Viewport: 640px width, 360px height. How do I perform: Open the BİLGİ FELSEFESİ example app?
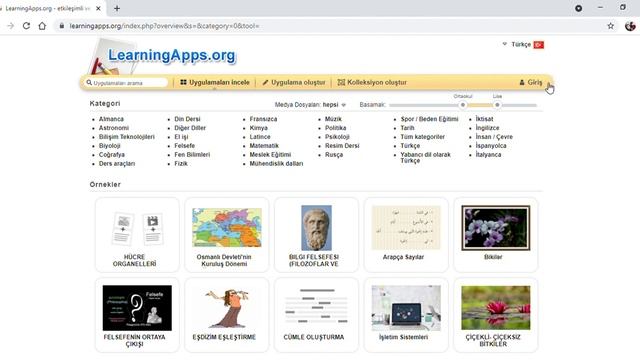pos(316,235)
